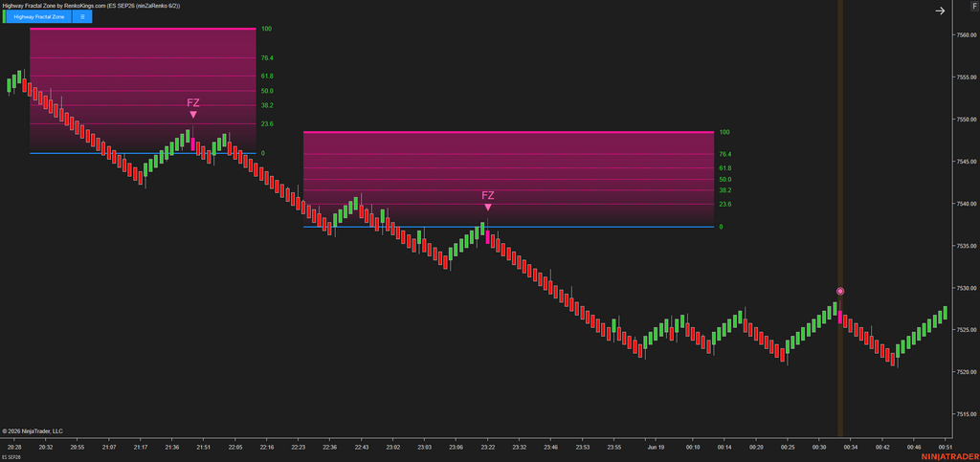Click the F button above the price axis
Screen dimensions: 980x462
click(974, 5)
